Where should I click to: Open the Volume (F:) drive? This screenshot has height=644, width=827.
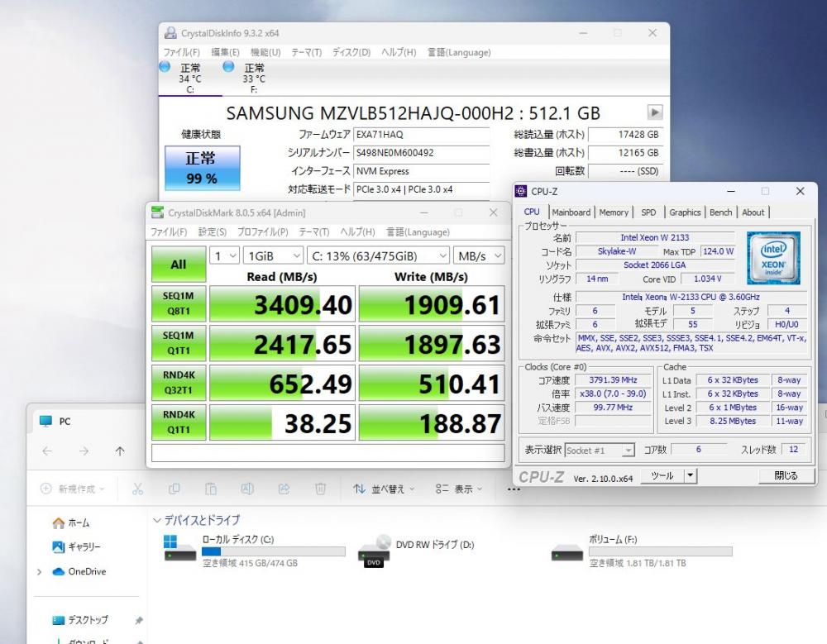tap(642, 551)
